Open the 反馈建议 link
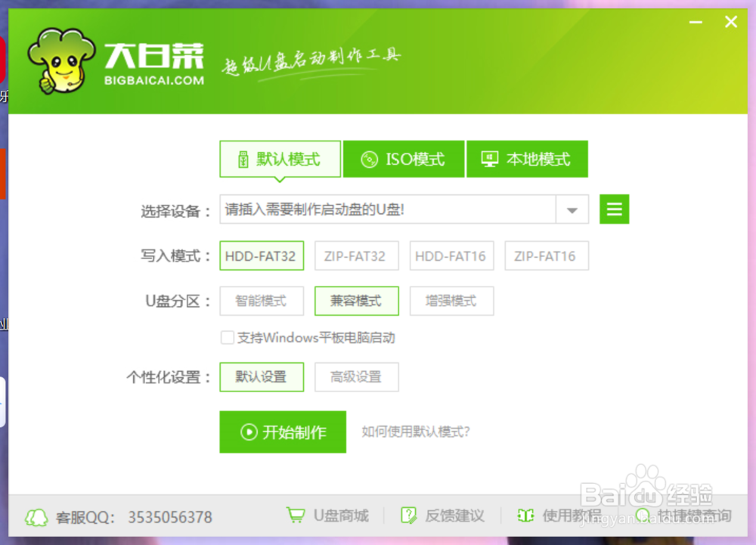The height and width of the screenshot is (545, 756). click(454, 516)
